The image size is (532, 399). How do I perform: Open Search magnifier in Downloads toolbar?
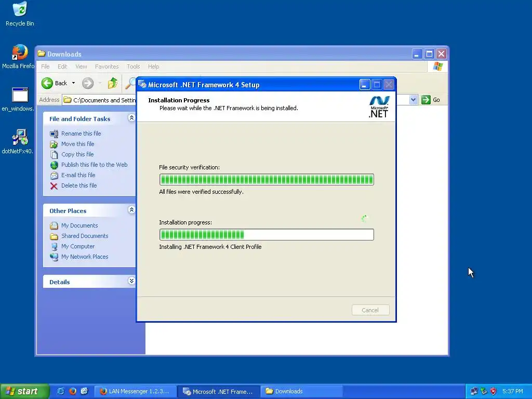(x=130, y=83)
